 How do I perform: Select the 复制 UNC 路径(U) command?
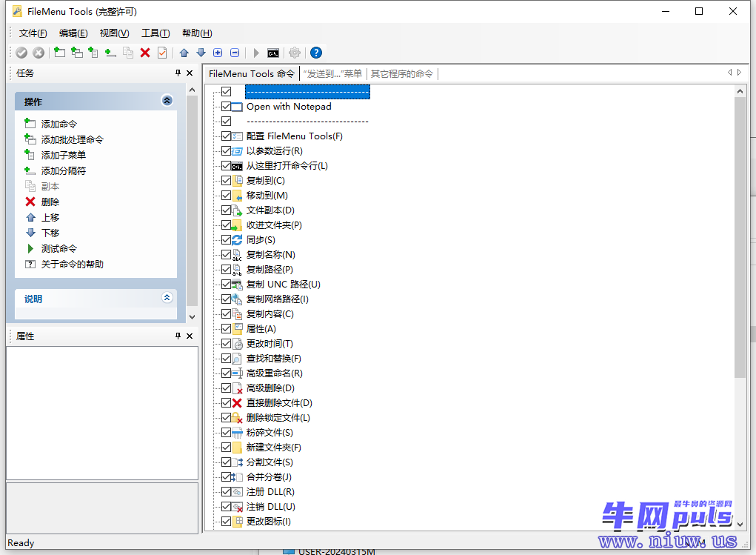point(283,285)
